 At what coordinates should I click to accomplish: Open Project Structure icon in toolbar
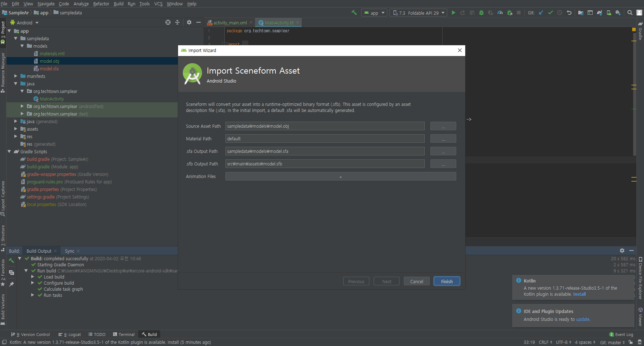tap(581, 13)
